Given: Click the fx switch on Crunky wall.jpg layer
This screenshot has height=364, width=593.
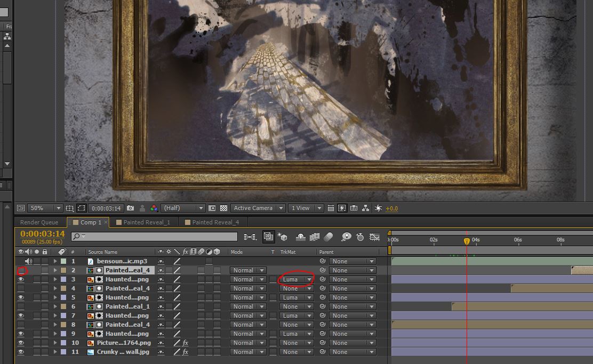Looking at the screenshot, I should 186,352.
